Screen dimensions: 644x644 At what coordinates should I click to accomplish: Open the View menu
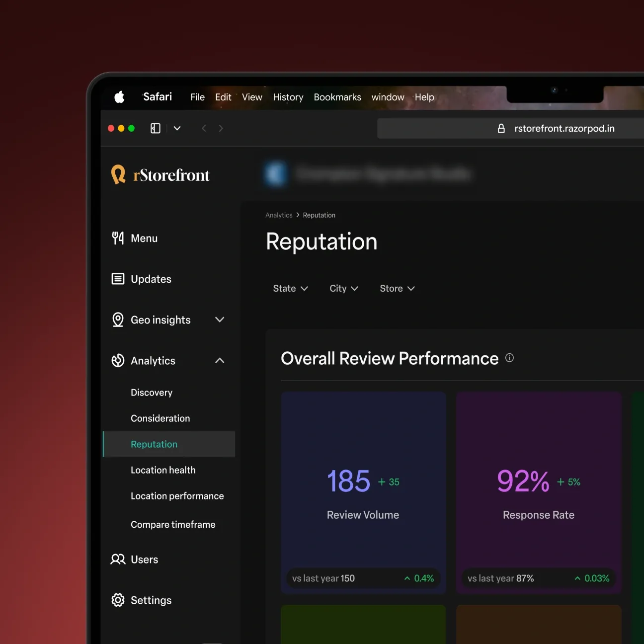pyautogui.click(x=252, y=97)
